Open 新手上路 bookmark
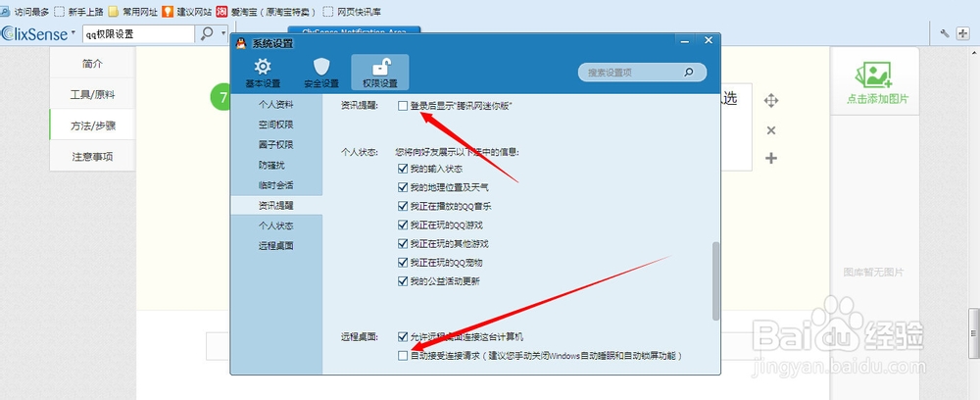Viewport: 980px width, 400px height. (78, 11)
